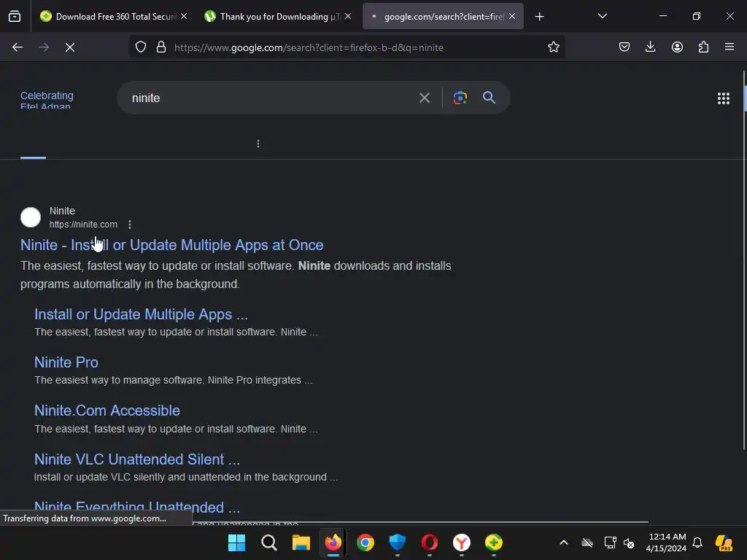Close the µTorrent download tab

348,16
